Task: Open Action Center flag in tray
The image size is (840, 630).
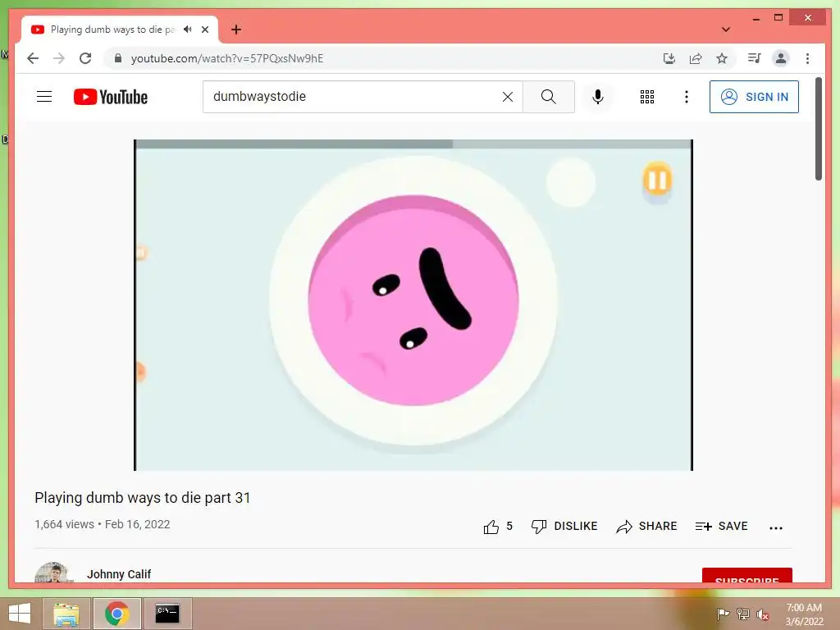Action: point(723,614)
